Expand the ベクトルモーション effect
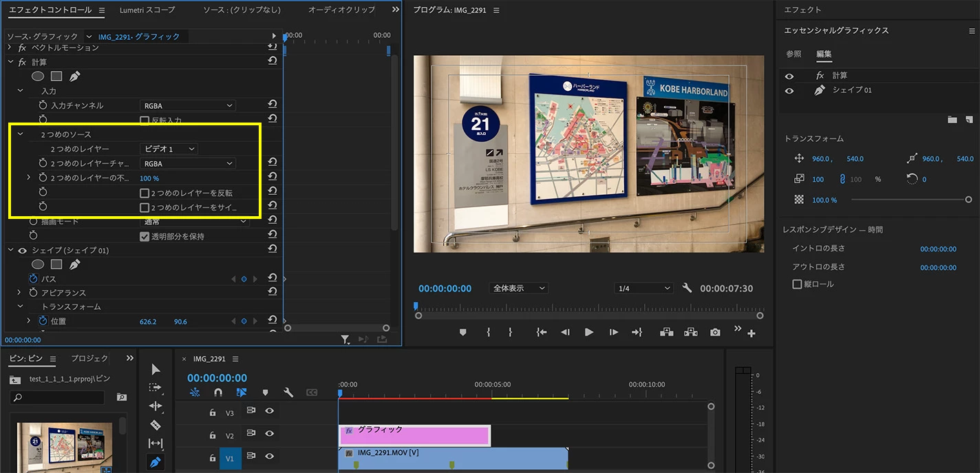This screenshot has height=473, width=980. coord(10,48)
